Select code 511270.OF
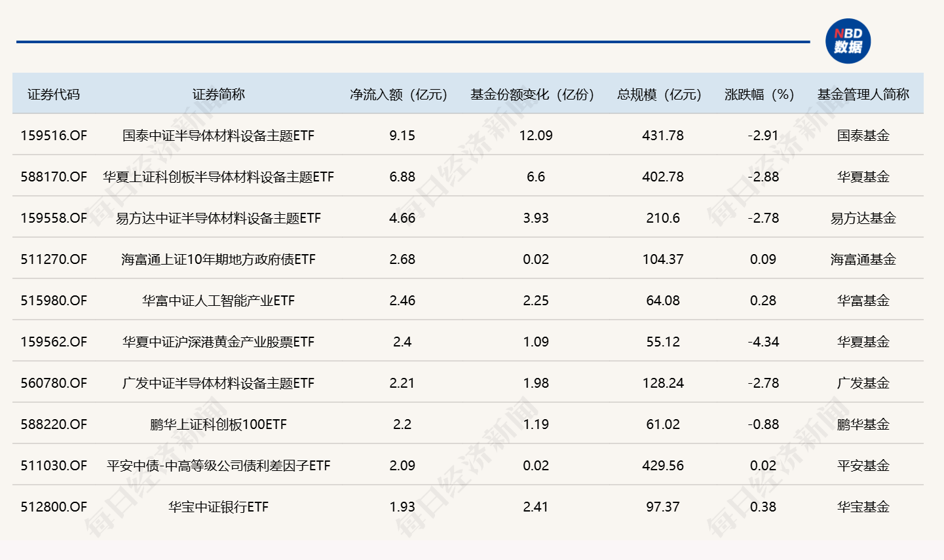This screenshot has height=560, width=944. (x=54, y=259)
